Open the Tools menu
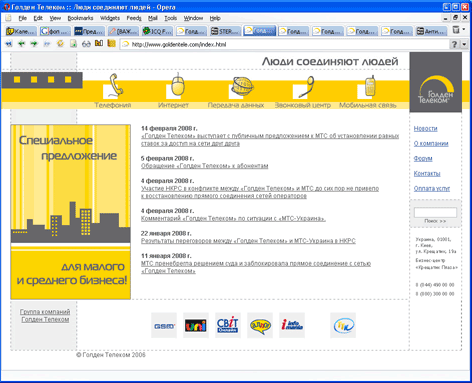 [x=170, y=18]
